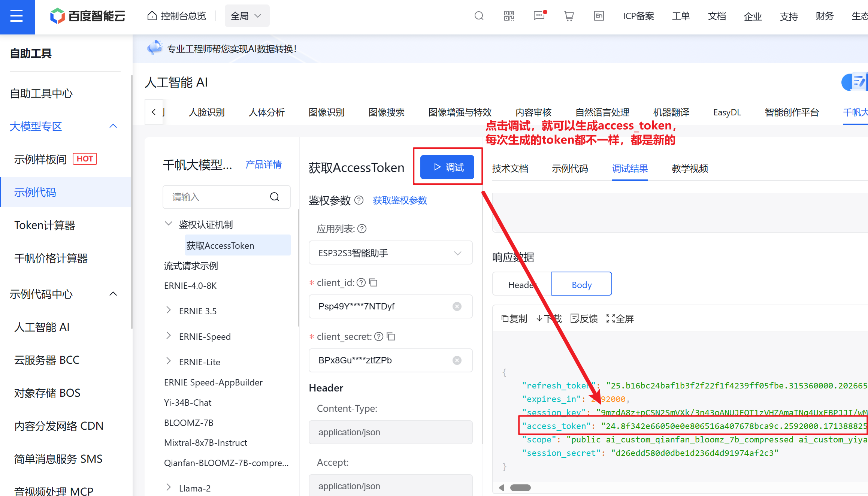
Task: Open the 教学视频 tab
Action: (x=690, y=169)
